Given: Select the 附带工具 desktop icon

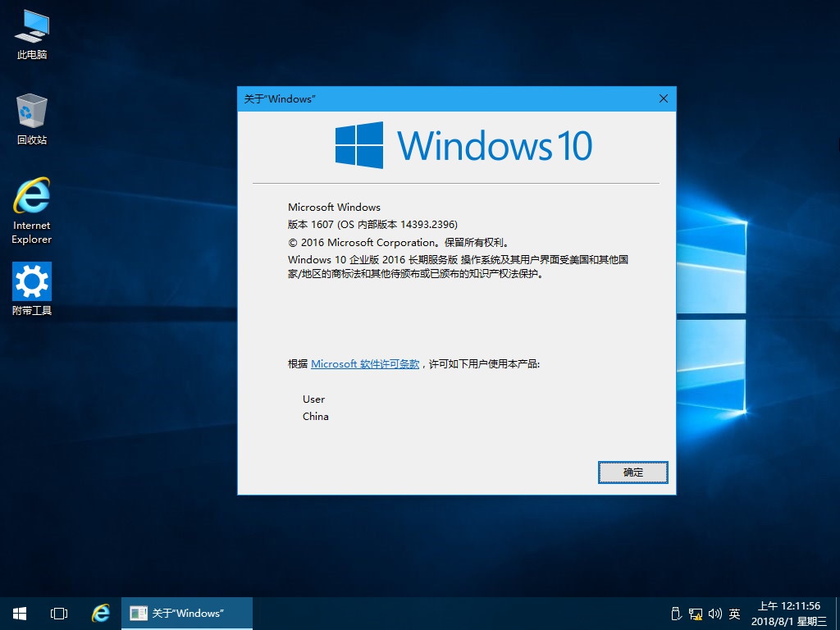Looking at the screenshot, I should tap(32, 289).
